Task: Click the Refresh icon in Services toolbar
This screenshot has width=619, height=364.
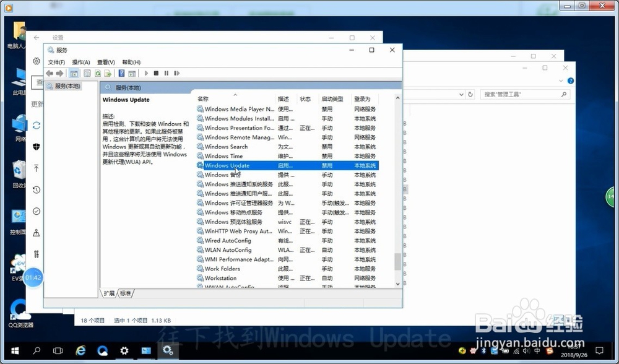Action: pos(98,74)
